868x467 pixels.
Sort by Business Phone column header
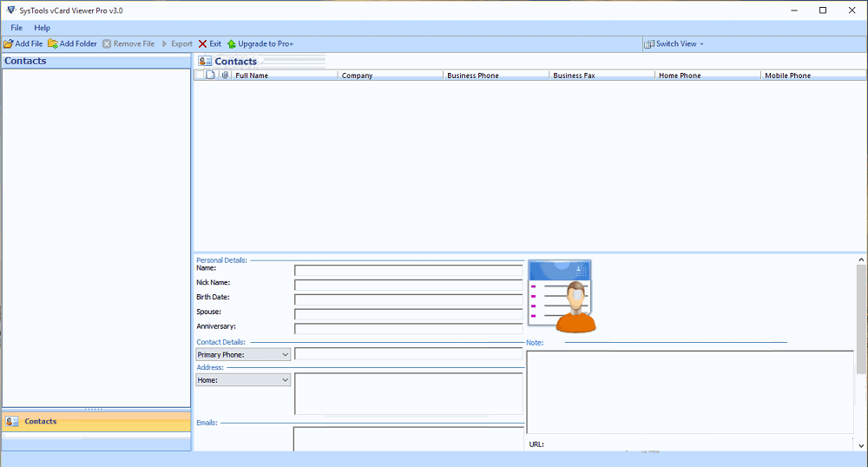(x=496, y=76)
